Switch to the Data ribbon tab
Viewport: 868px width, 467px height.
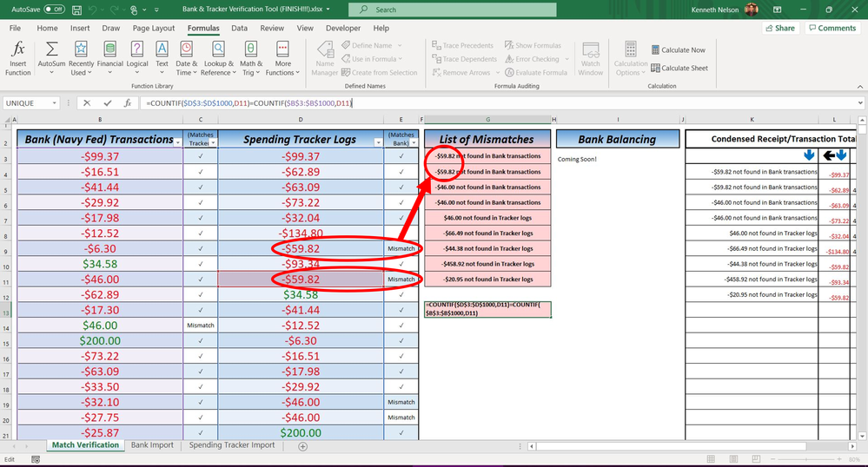(x=239, y=29)
